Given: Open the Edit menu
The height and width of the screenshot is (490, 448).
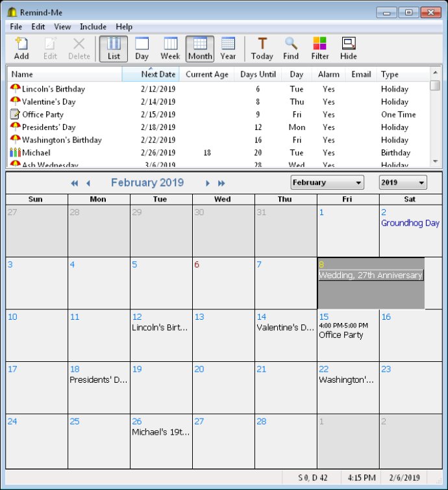Looking at the screenshot, I should click(x=38, y=27).
